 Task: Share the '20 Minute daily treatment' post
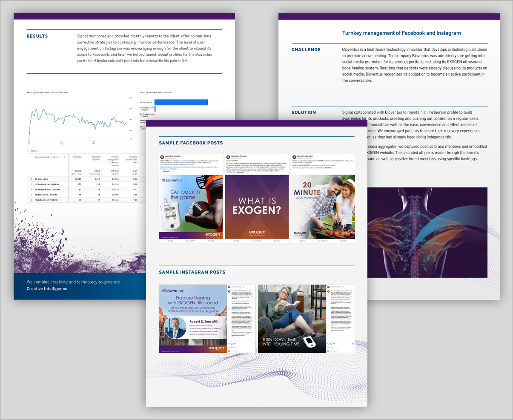click(344, 241)
